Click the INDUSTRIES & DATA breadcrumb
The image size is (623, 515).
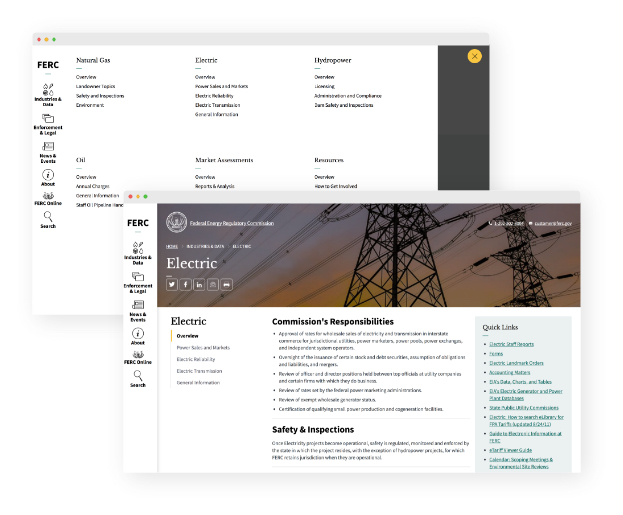[205, 246]
